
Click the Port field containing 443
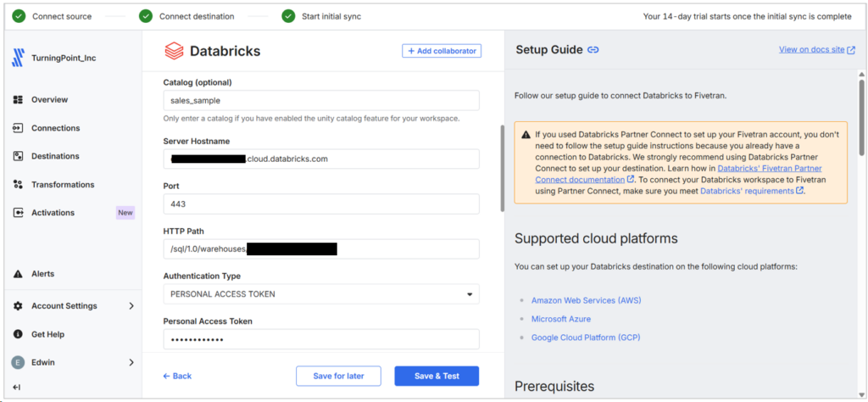click(321, 204)
